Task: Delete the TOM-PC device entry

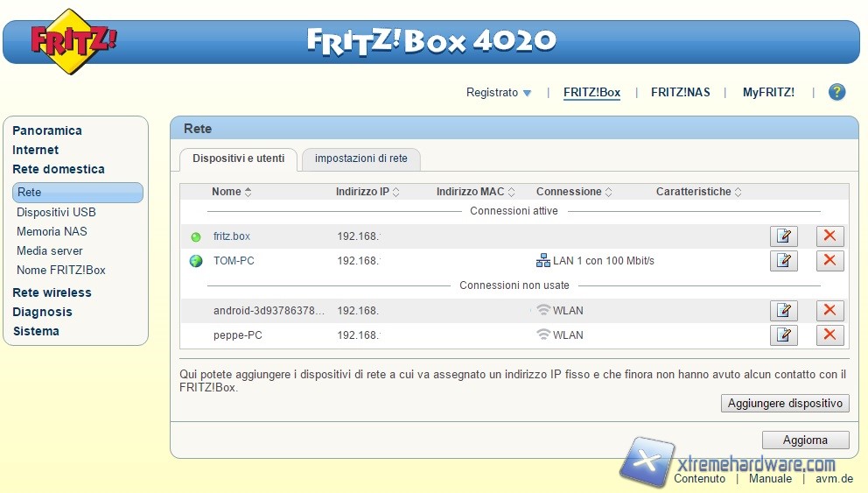Action: 829,260
